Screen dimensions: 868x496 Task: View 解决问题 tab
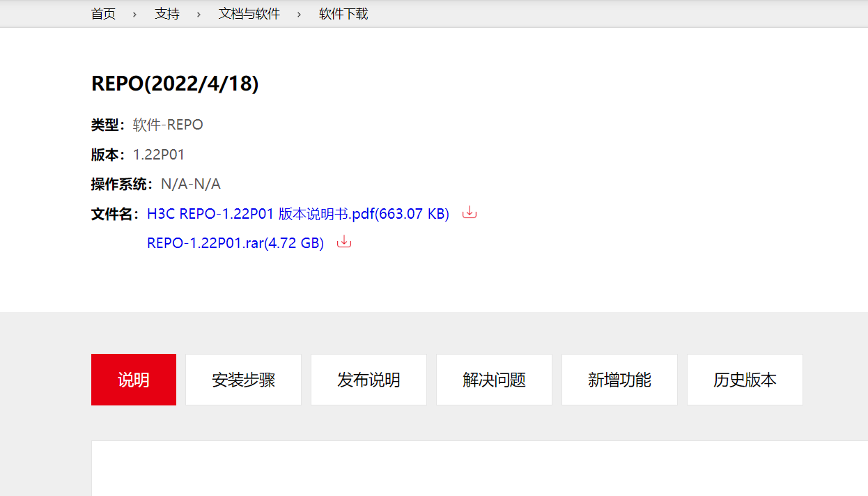pyautogui.click(x=494, y=380)
